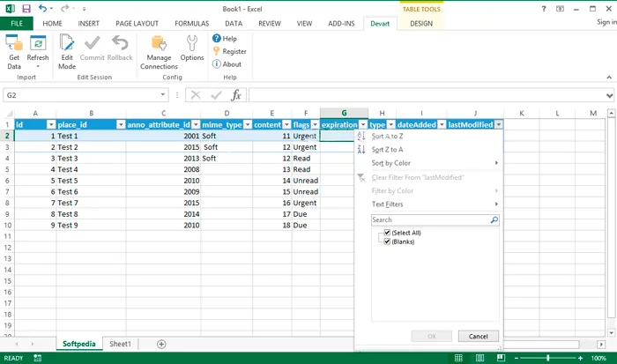Screen dimensions: 617x364
Task: Click the lastModified filter dropdown arrow
Action: (499, 125)
